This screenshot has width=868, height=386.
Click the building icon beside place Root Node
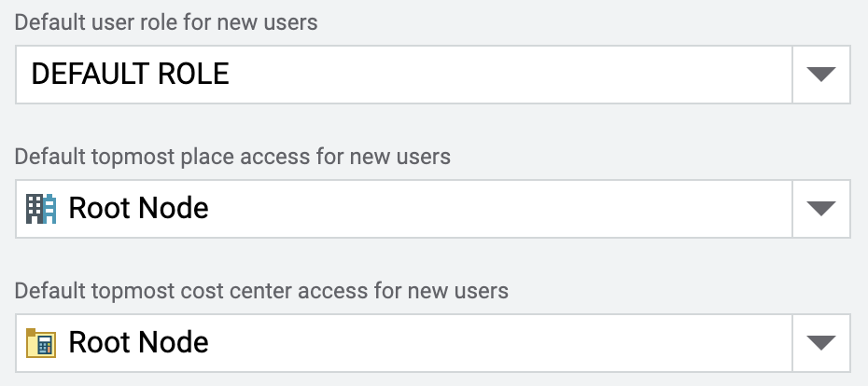(x=42, y=208)
